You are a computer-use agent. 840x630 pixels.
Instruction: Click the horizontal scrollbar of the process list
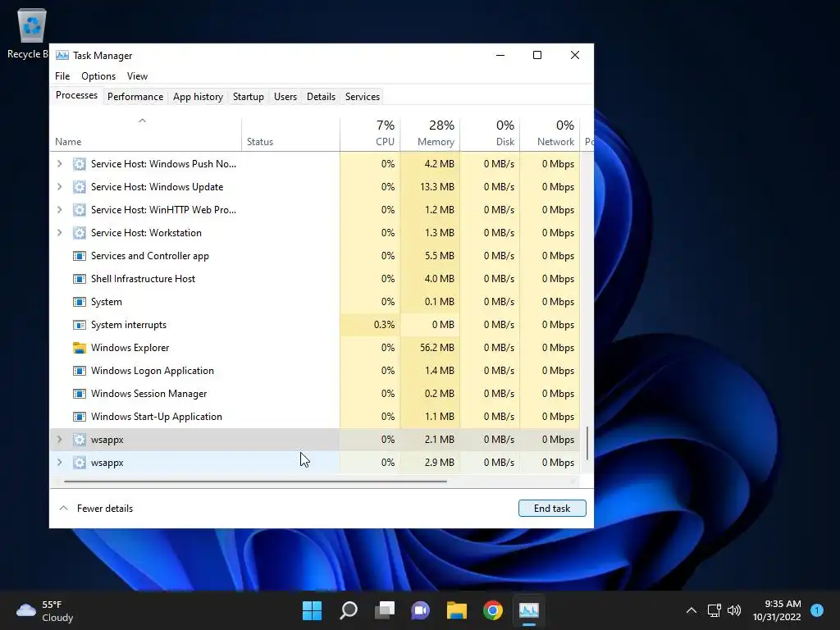coord(255,482)
